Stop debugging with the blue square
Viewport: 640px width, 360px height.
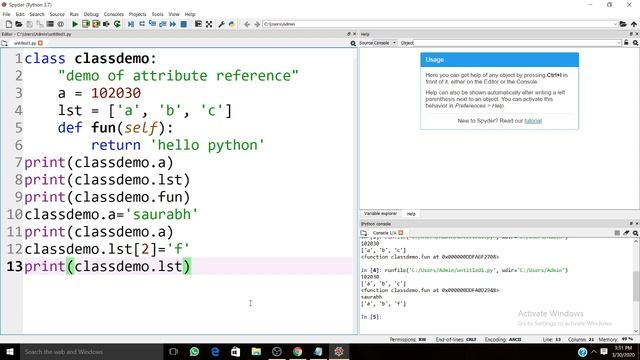(184, 24)
